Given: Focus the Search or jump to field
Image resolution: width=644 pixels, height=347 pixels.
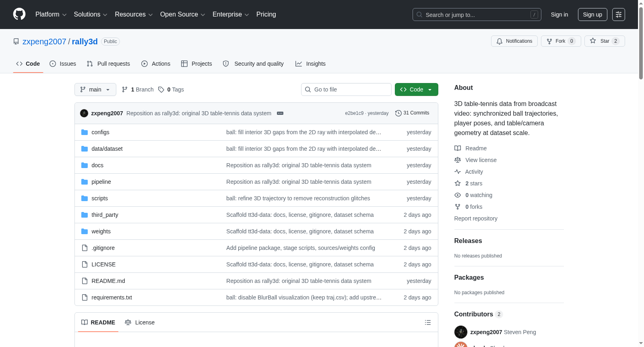Looking at the screenshot, I should point(477,15).
